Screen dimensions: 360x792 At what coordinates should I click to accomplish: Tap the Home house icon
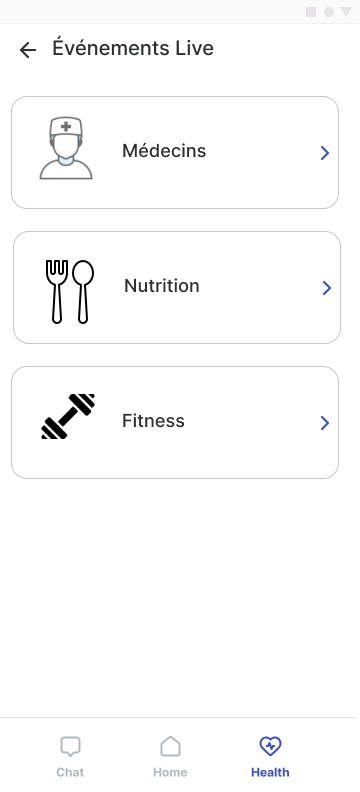[170, 746]
